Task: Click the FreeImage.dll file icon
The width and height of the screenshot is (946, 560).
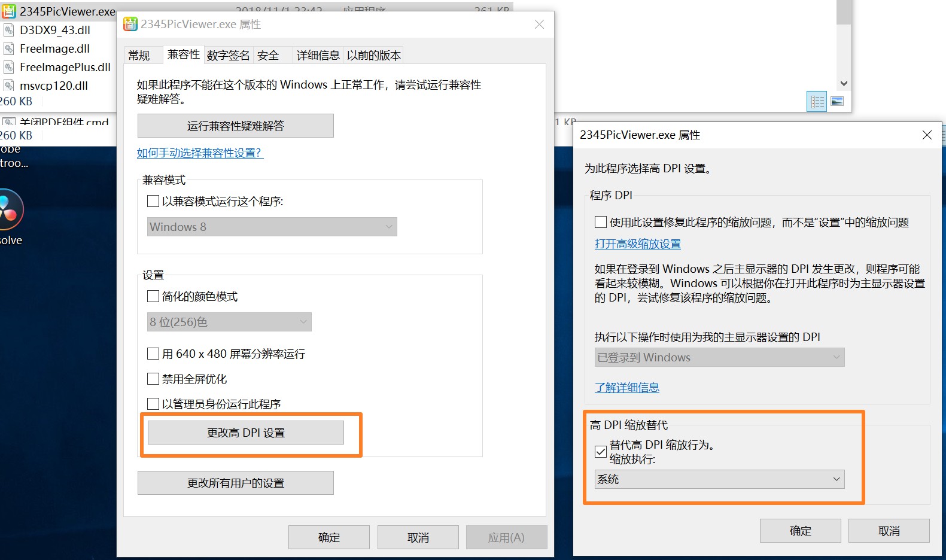Action: click(9, 48)
